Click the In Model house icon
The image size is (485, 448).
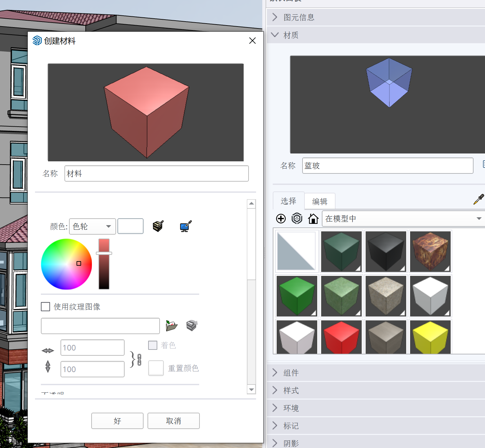pos(313,219)
